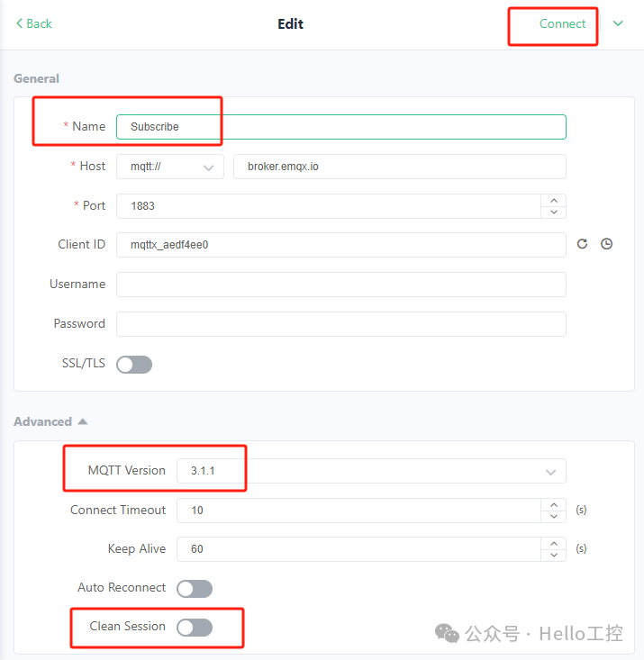This screenshot has height=660, width=644.
Task: Decrease Keep Alive with down arrow
Action: [554, 555]
